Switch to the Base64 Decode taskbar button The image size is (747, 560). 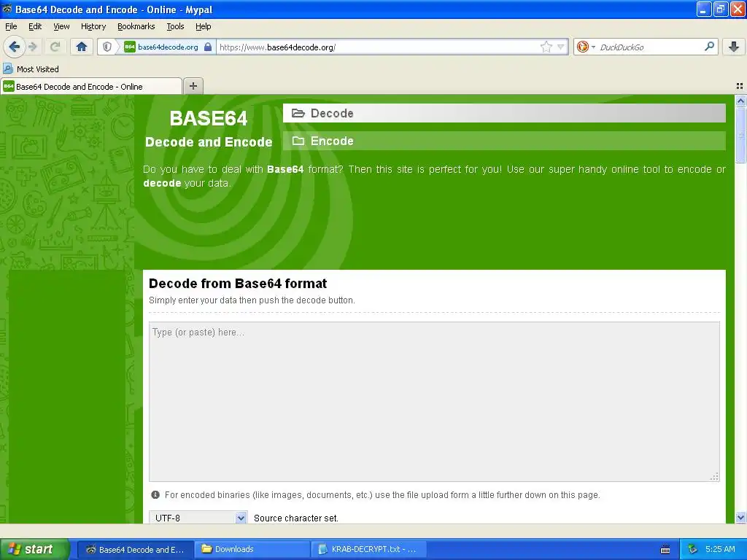(135, 549)
